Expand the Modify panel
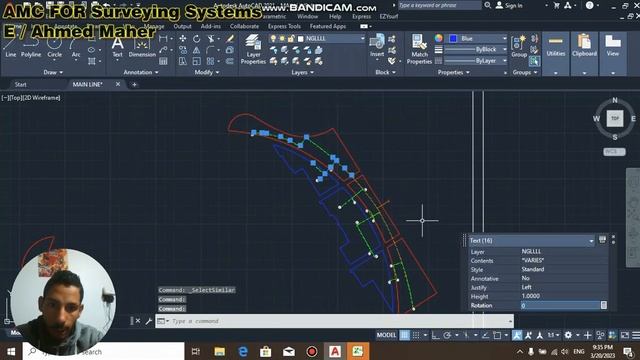This screenshot has height=360, width=640. point(207,72)
